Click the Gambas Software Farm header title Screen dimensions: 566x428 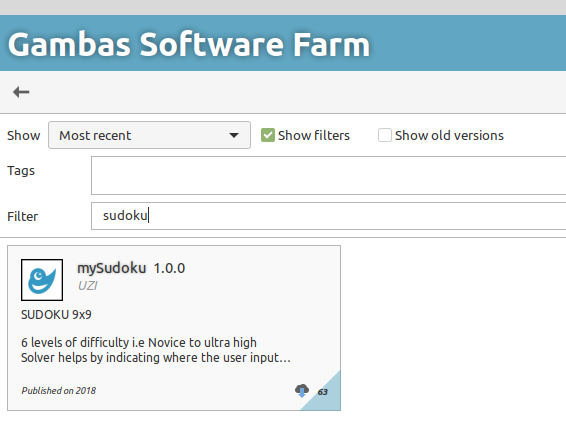[x=189, y=44]
